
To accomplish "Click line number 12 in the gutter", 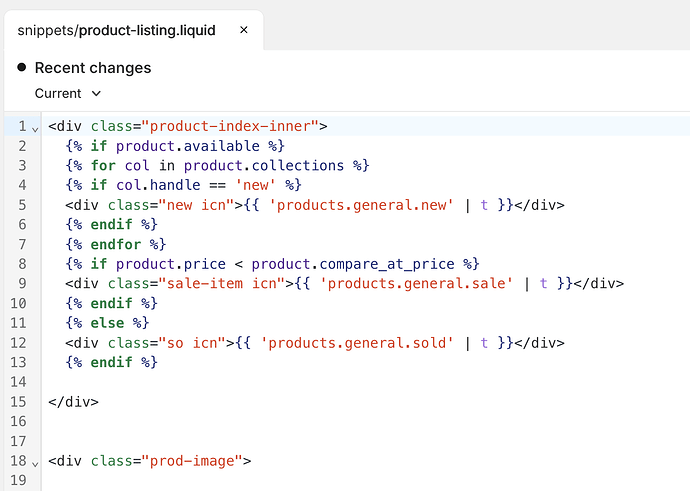I will [19, 342].
